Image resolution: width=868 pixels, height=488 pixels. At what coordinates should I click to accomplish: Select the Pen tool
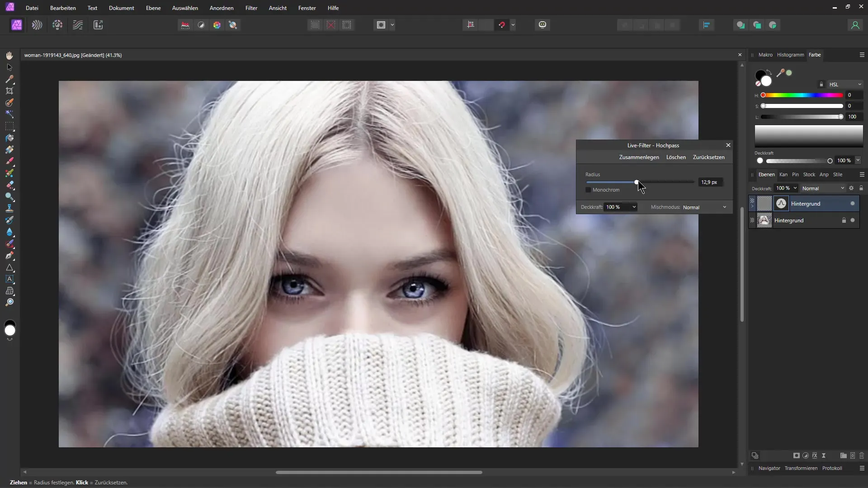[9, 255]
